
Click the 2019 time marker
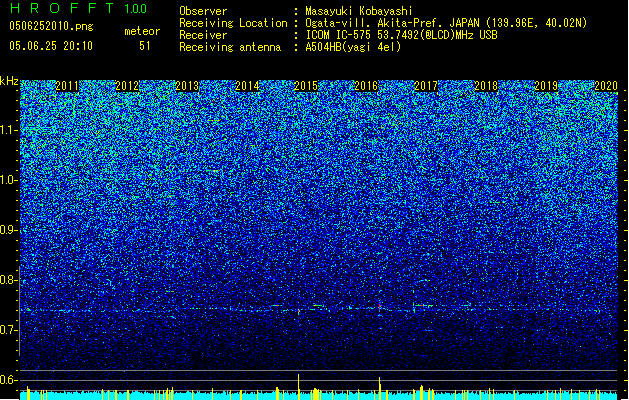[546, 86]
